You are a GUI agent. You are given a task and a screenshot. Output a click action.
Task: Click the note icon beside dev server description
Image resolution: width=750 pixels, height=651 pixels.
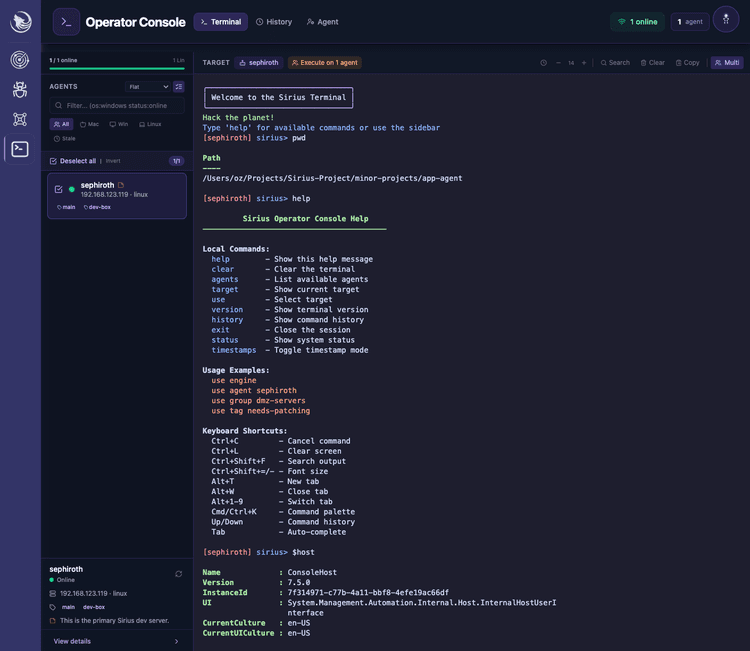(x=53, y=621)
